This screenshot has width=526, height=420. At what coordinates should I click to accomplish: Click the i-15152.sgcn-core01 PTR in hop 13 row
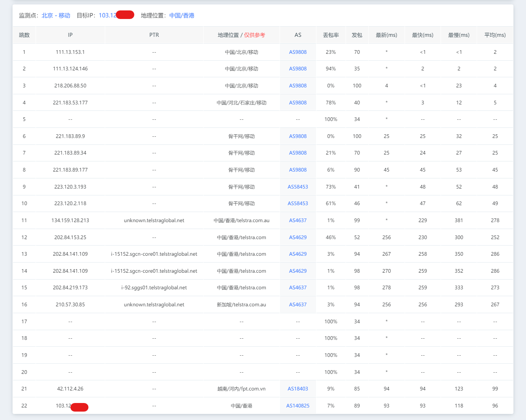[154, 254]
